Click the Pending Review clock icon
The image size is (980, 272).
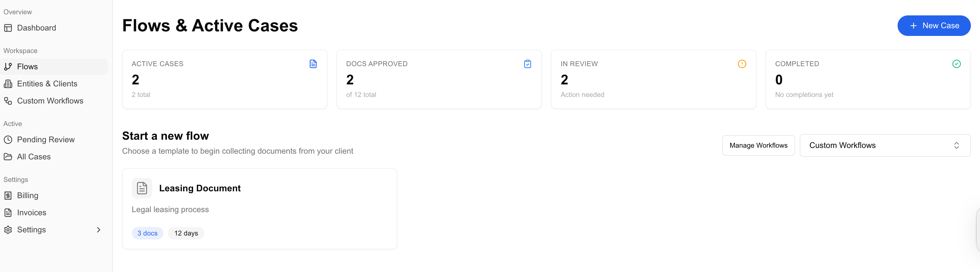(8, 140)
